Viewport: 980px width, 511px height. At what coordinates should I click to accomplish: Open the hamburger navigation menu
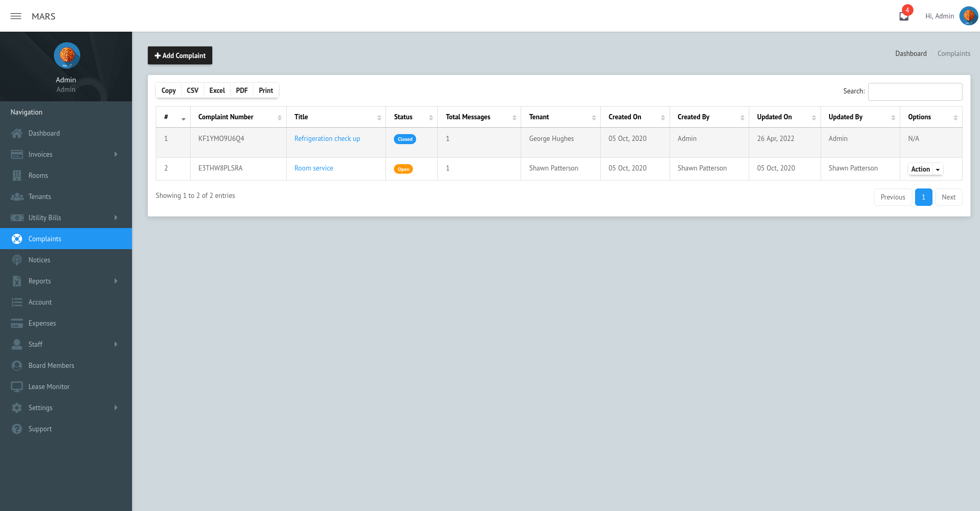(16, 16)
